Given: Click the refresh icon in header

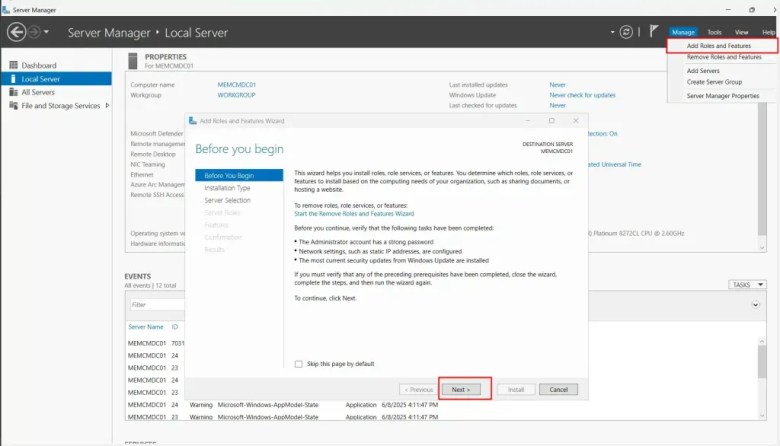Looking at the screenshot, I should [x=626, y=32].
